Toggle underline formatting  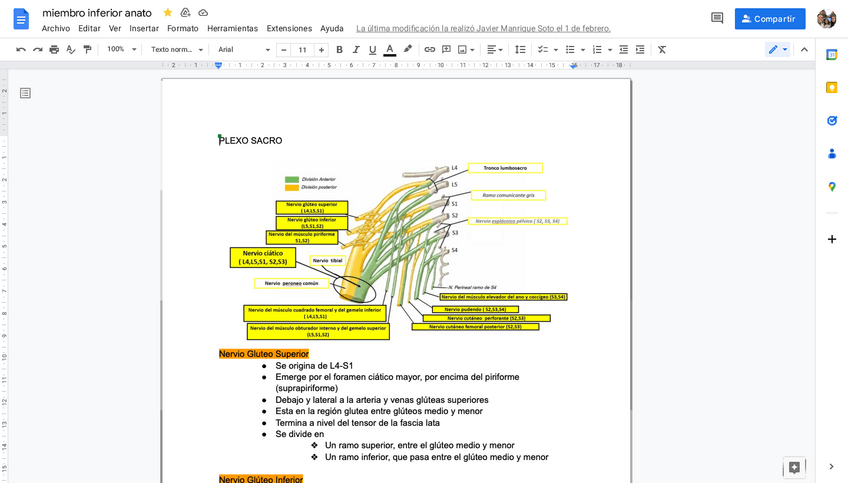tap(373, 49)
